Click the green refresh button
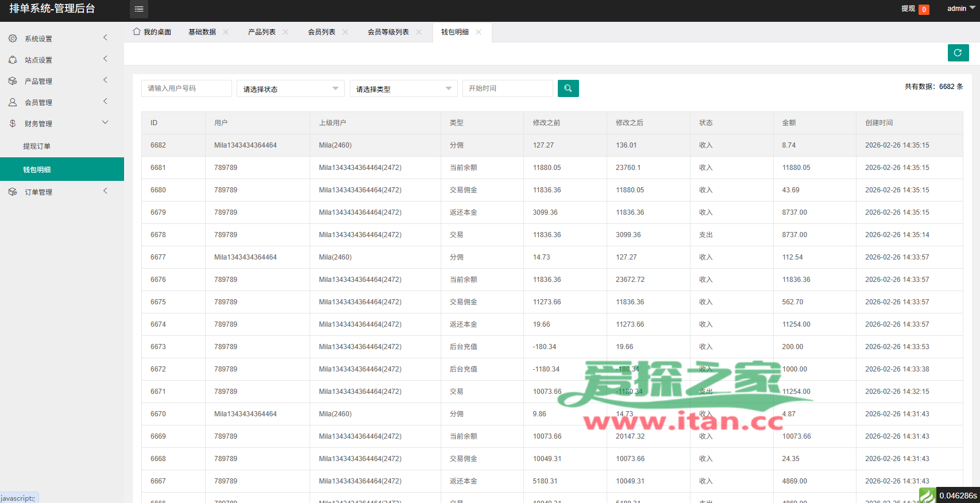This screenshot has height=503, width=980. pyautogui.click(x=958, y=53)
